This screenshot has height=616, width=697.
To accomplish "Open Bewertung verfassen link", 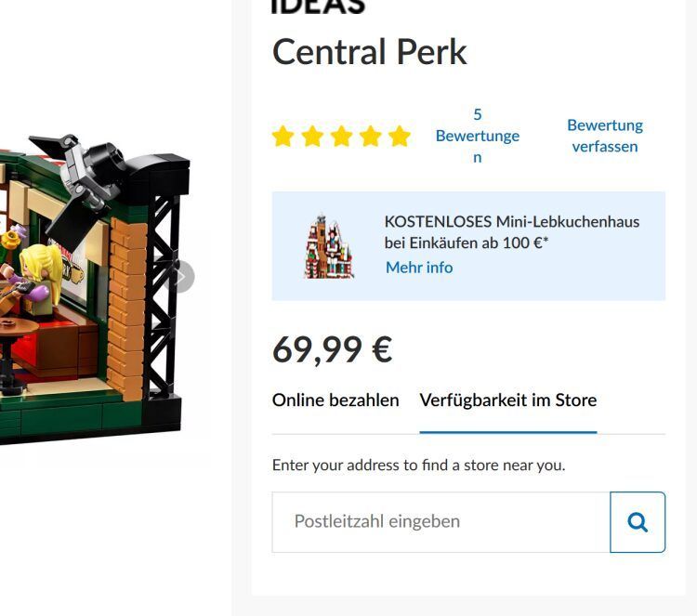I will (605, 136).
